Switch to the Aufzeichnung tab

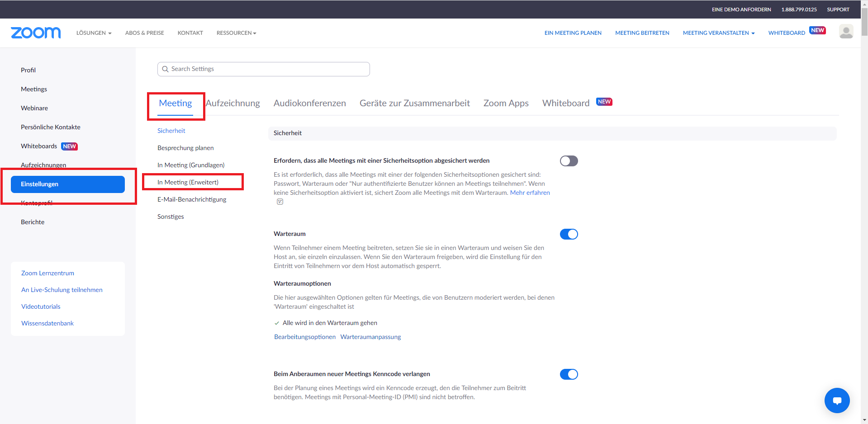[x=233, y=103]
